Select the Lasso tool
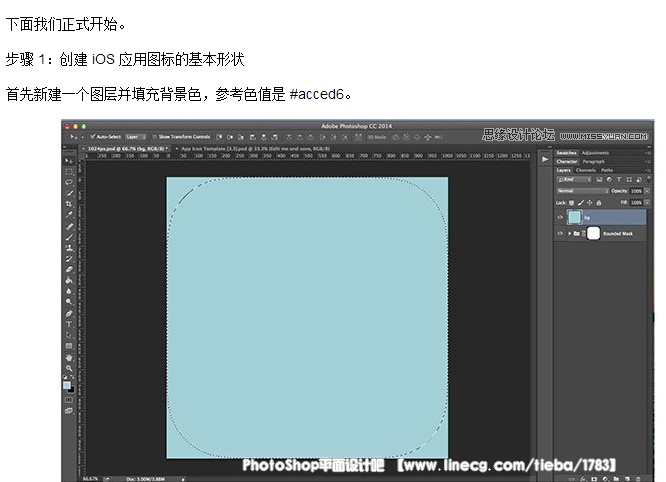 tap(69, 183)
